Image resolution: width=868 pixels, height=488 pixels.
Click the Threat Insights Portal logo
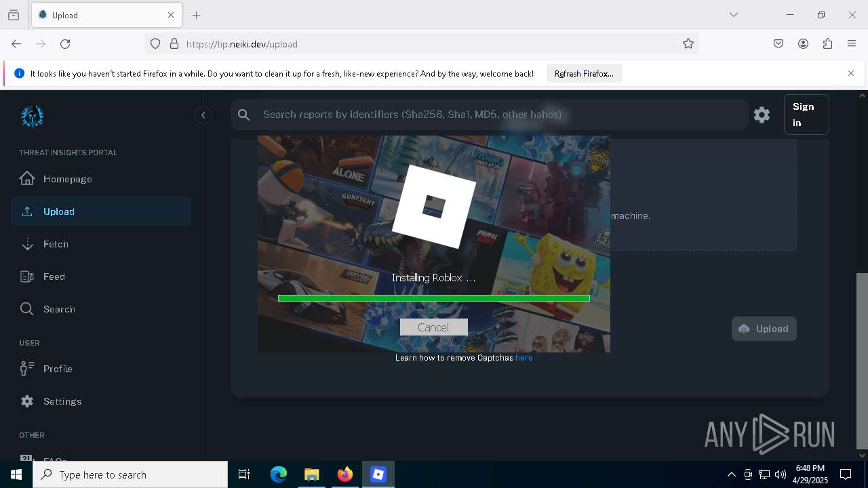click(x=32, y=116)
